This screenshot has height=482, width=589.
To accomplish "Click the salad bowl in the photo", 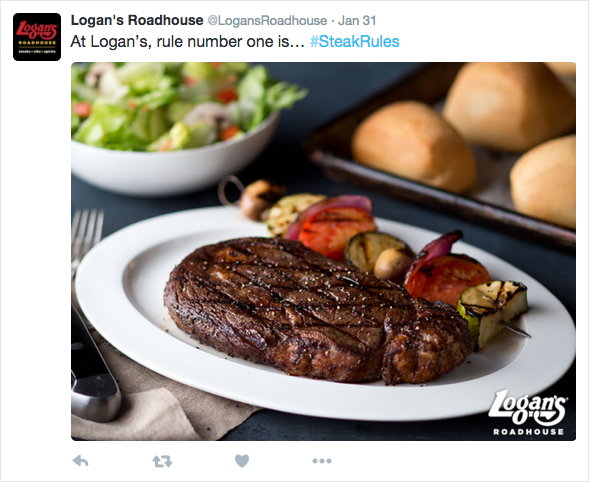I will tap(177, 128).
